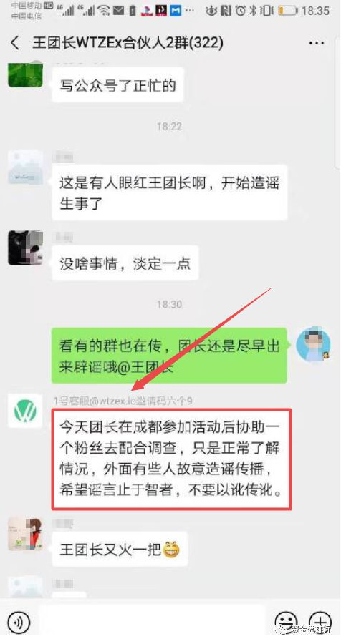Image resolution: width=341 pixels, height=644 pixels.
Task: Tap your own avatar beside green message
Action: 313,344
